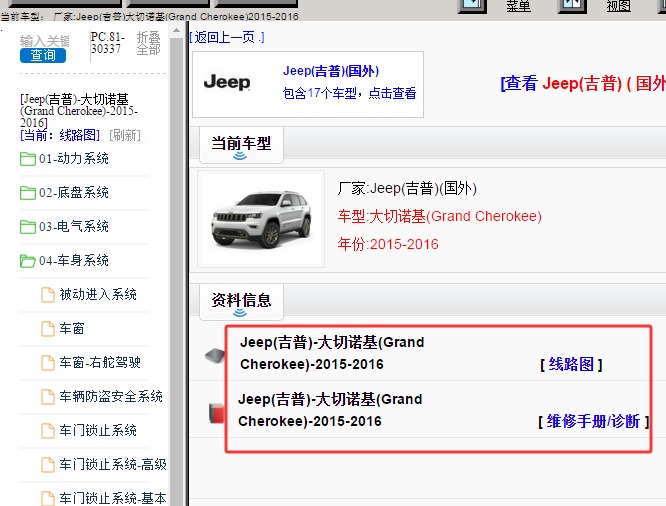This screenshot has height=506, width=666.
Task: Collapse the 04-车身系统 folder
Action: pyautogui.click(x=74, y=260)
